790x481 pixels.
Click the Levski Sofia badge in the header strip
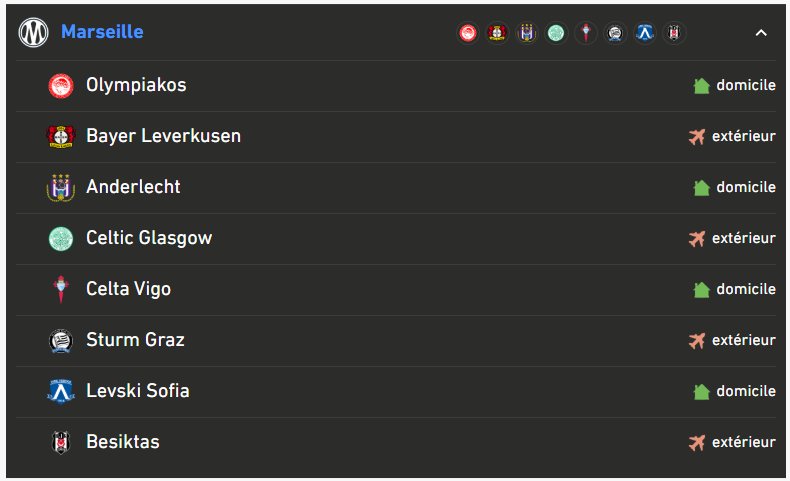tap(645, 33)
